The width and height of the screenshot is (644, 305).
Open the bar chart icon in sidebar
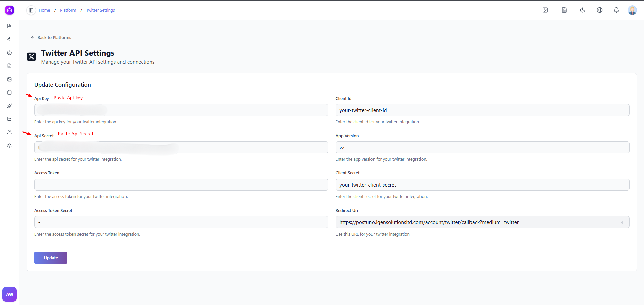pyautogui.click(x=9, y=26)
